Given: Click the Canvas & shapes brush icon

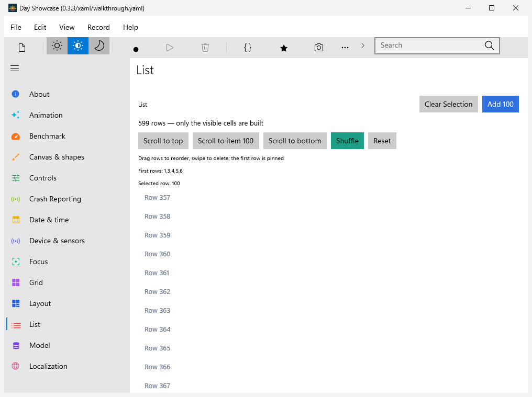Looking at the screenshot, I should (16, 157).
